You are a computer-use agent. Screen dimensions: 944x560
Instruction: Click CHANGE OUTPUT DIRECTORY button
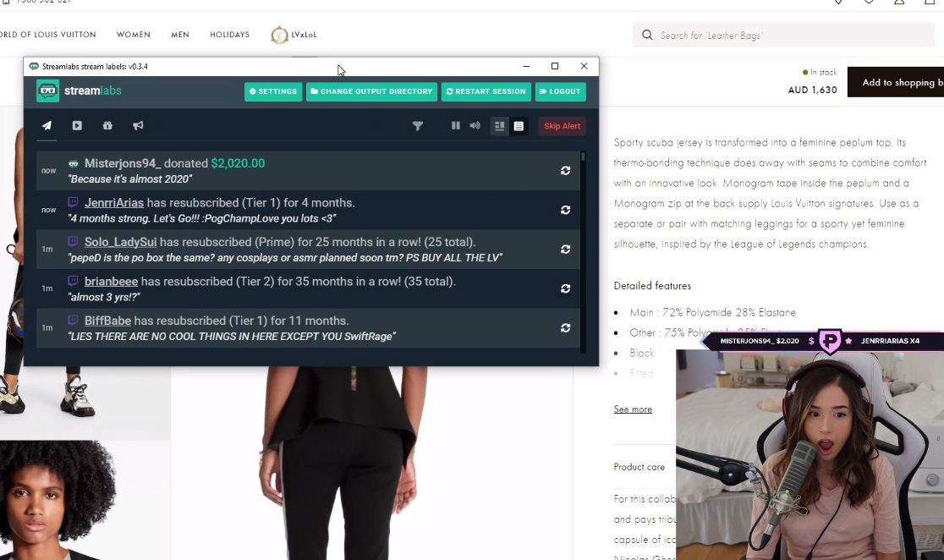[371, 91]
